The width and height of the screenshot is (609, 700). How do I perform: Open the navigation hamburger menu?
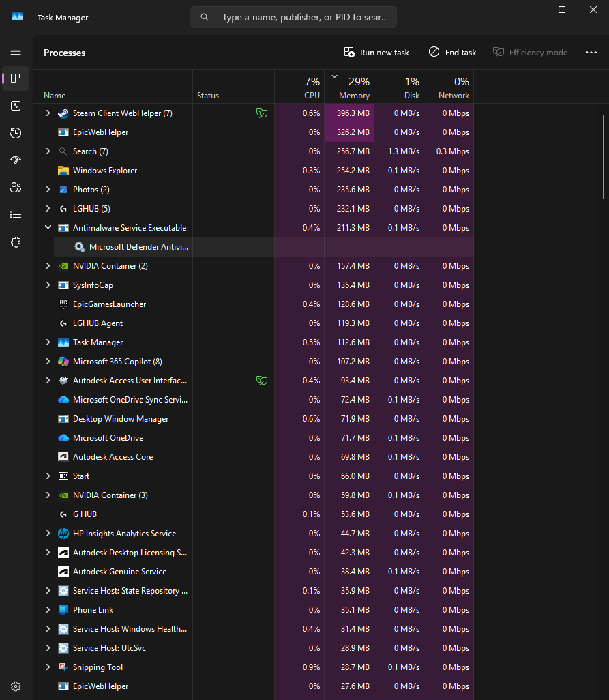(16, 51)
